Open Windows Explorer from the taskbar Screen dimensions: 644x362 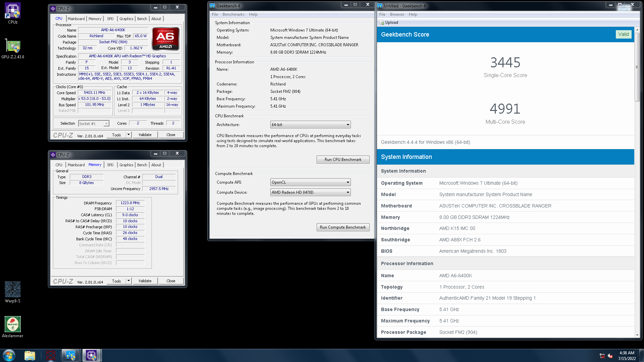pos(30,355)
